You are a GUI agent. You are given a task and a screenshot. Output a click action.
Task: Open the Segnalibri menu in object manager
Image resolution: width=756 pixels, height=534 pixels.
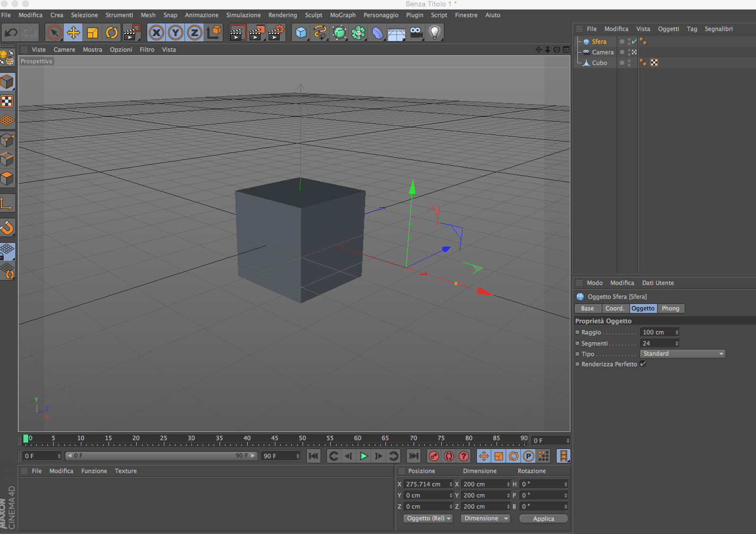tap(719, 29)
